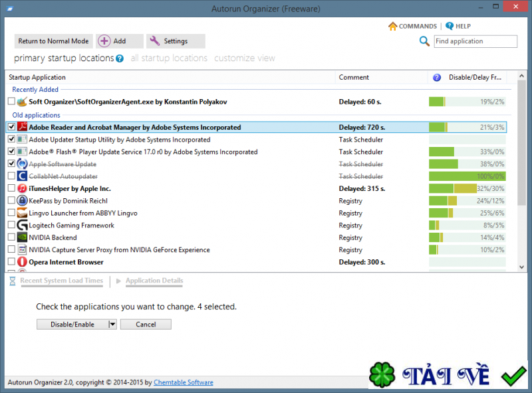Open the Disable/Enable dropdown arrow
Viewport: 532px width, 393px height.
coord(112,325)
